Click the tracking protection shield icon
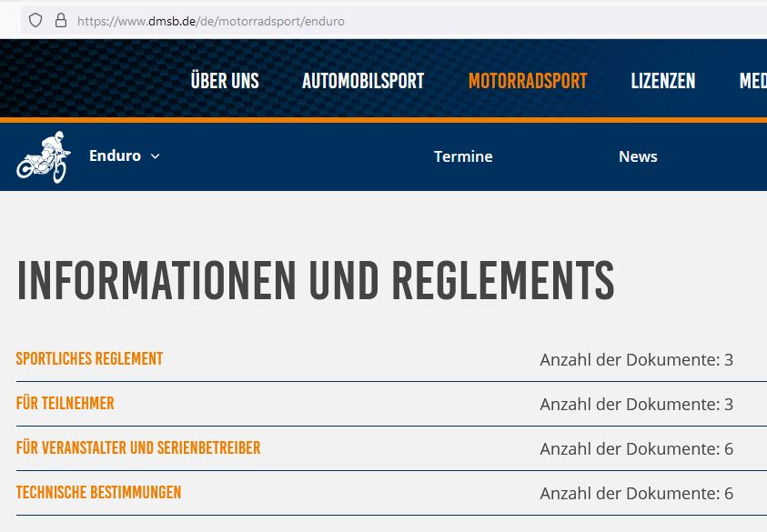This screenshot has height=532, width=767. [35, 20]
